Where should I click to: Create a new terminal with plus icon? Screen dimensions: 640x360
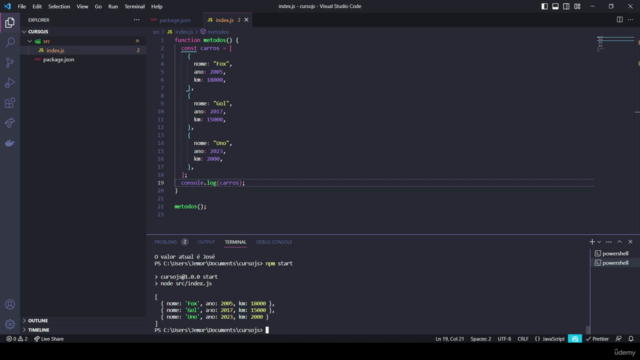coord(592,242)
